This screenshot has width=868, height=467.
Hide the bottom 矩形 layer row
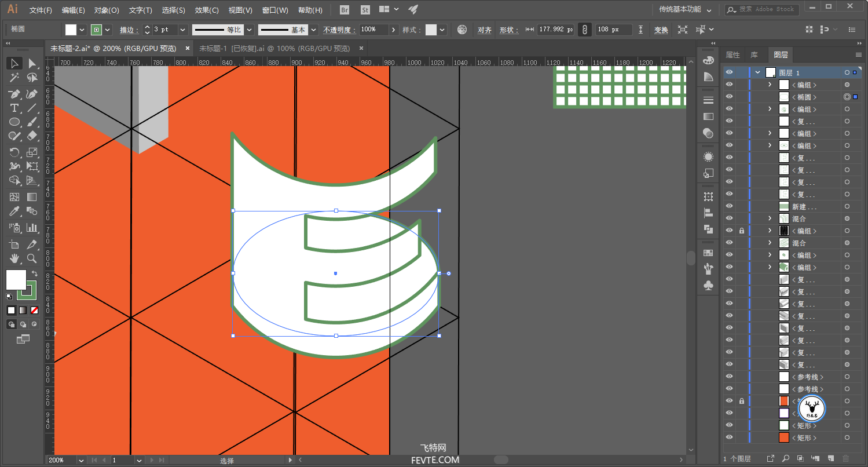[x=730, y=437]
